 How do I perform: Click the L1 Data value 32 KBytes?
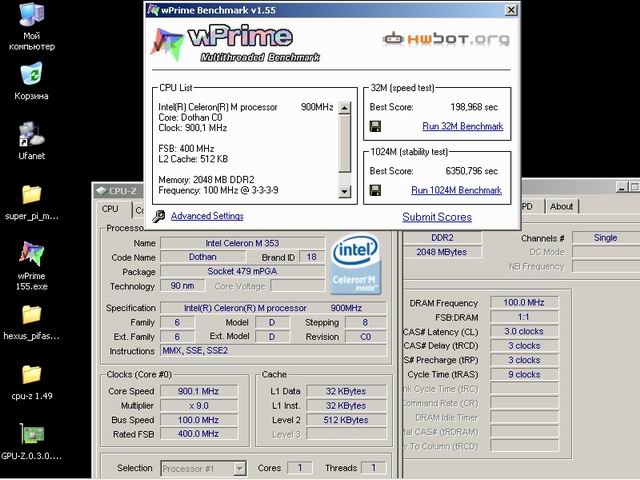346,391
